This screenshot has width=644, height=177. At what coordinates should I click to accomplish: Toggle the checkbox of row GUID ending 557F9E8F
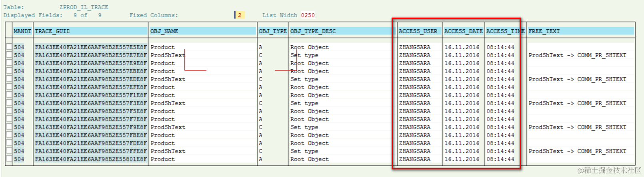[x=9, y=127]
